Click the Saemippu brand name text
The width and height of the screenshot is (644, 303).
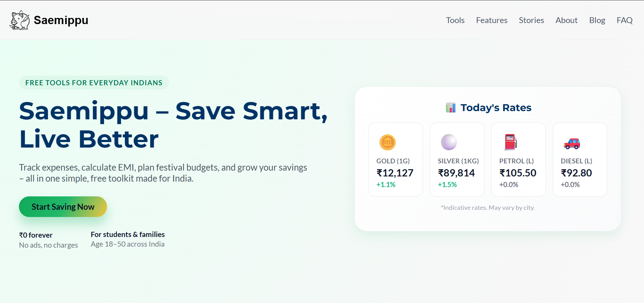pos(61,20)
